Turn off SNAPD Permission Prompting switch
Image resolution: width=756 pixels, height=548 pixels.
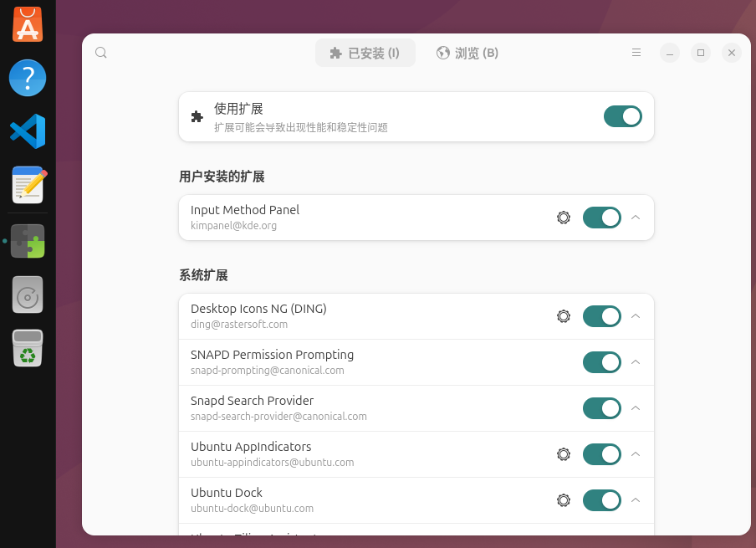[602, 362]
